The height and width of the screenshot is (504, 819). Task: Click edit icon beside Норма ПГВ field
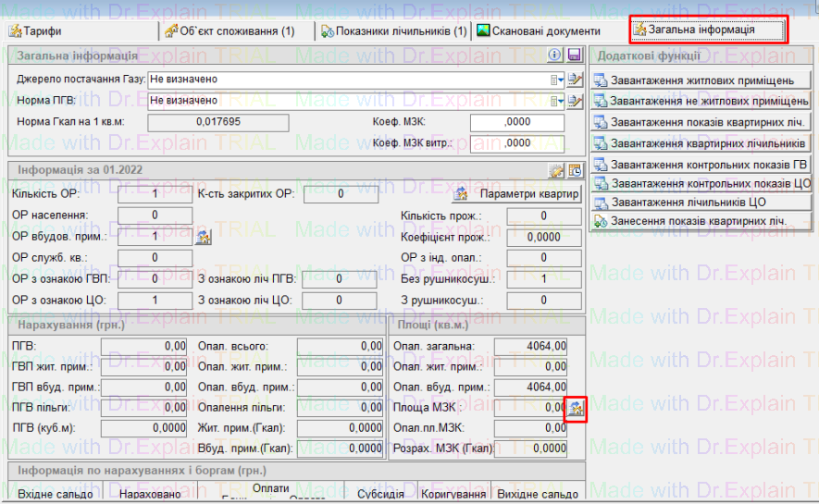576,100
